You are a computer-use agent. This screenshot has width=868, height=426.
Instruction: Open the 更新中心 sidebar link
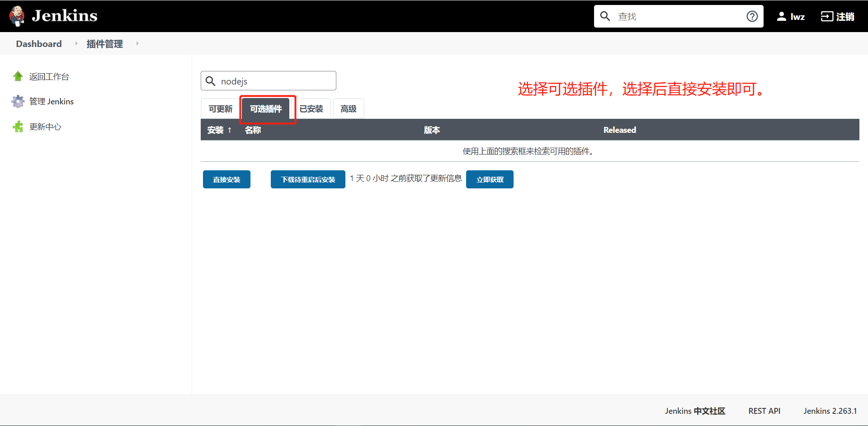pos(45,127)
